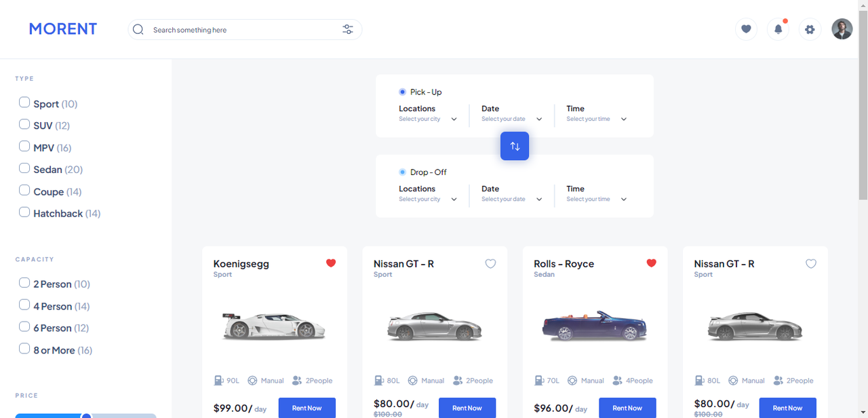Click the search magnifier icon
The width and height of the screenshot is (868, 418).
click(x=138, y=29)
